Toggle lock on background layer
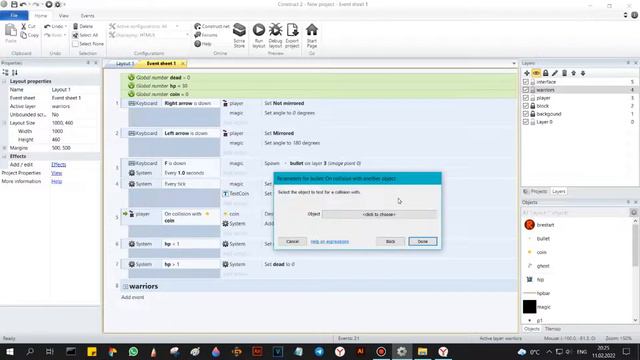Screen dimensions: 640x360 point(533,114)
